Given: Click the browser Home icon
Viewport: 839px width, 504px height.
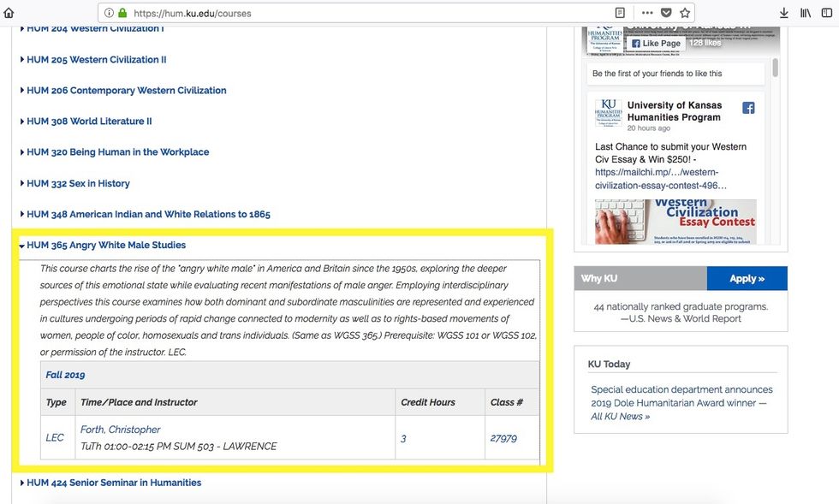Looking at the screenshot, I should click(9, 13).
